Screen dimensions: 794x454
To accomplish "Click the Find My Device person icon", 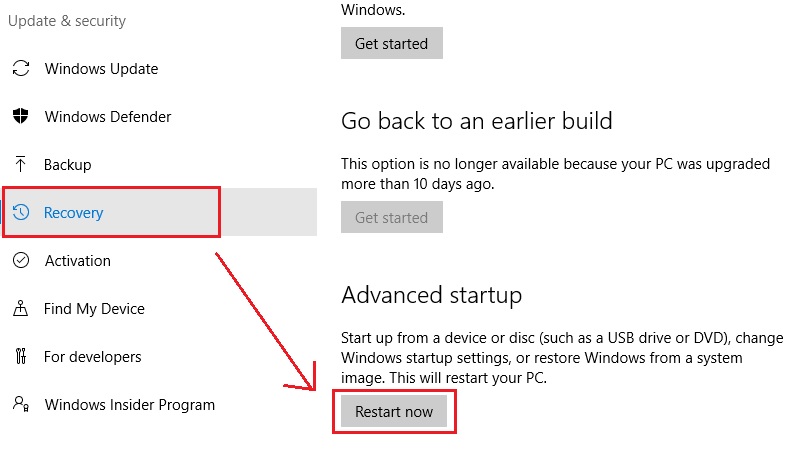I will 20,309.
